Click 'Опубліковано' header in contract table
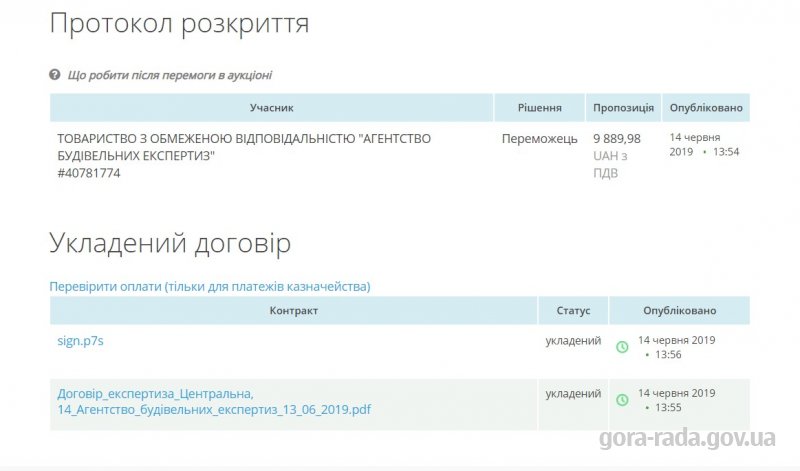The width and height of the screenshot is (800, 471). (x=680, y=310)
